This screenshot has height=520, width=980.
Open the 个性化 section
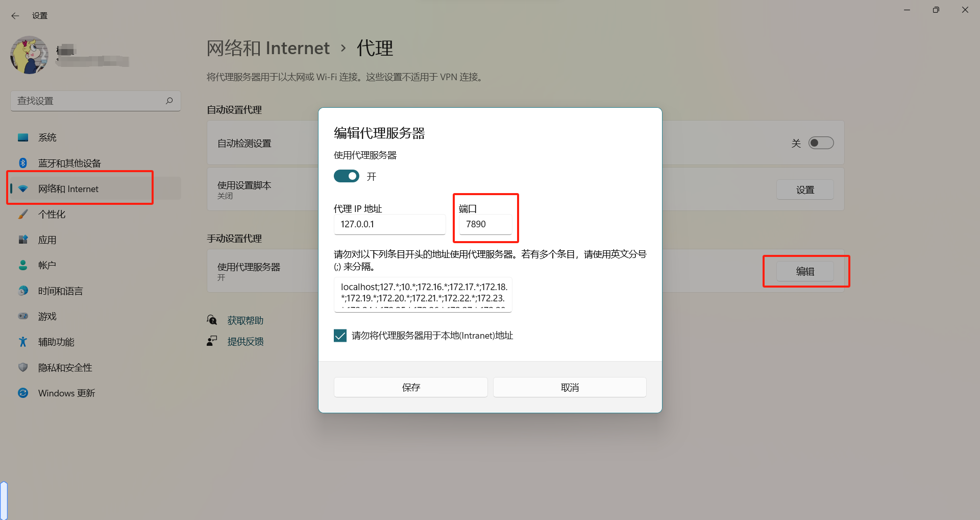[52, 214]
